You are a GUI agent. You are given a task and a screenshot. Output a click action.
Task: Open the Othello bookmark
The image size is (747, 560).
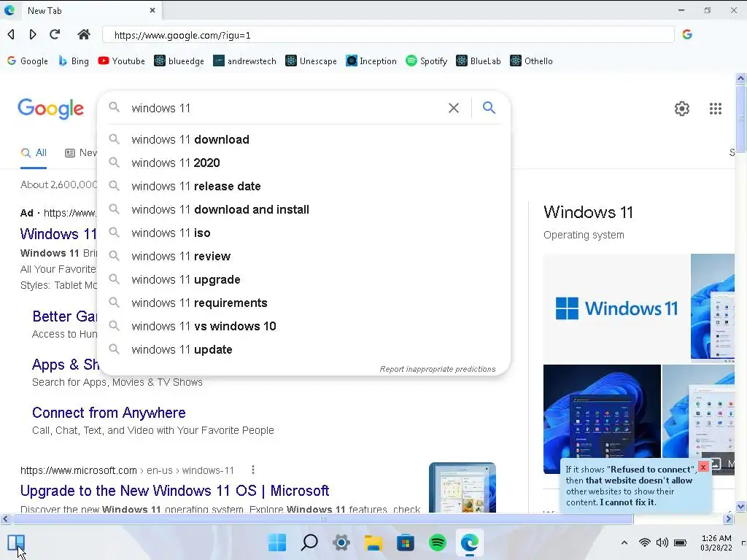pos(531,61)
